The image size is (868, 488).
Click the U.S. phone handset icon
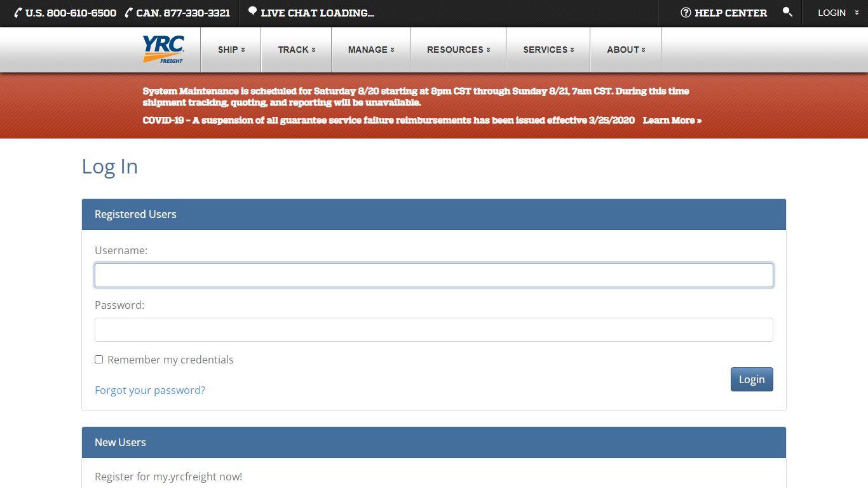[18, 13]
